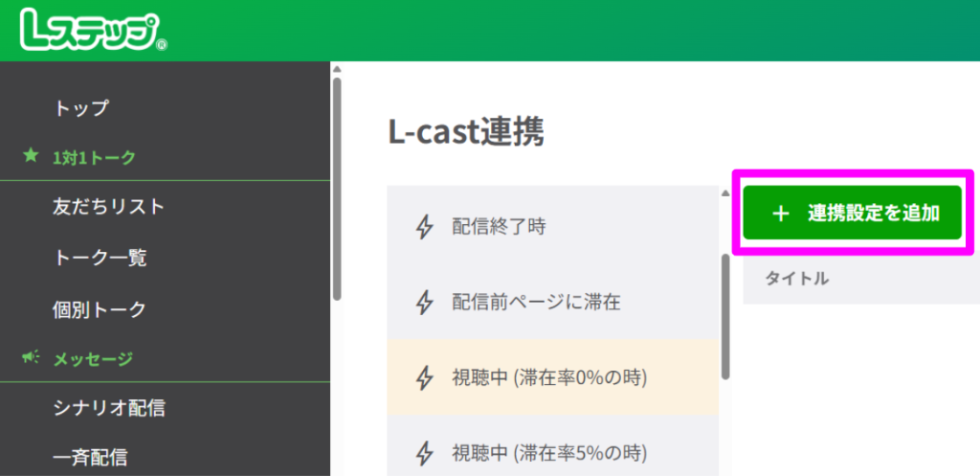Image resolution: width=980 pixels, height=476 pixels.
Task: Open 友だちリスト in the sidebar
Action: (x=109, y=206)
